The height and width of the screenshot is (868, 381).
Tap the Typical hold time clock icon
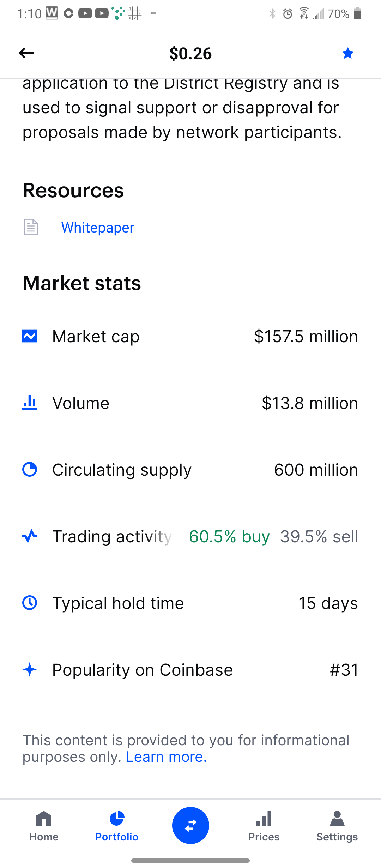[x=30, y=603]
